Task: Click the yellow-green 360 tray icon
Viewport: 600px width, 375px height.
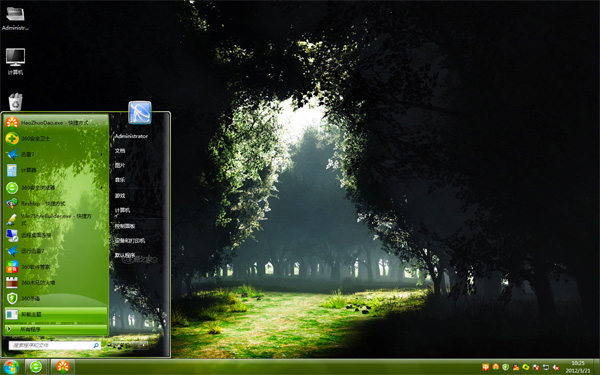Action: click(x=526, y=367)
